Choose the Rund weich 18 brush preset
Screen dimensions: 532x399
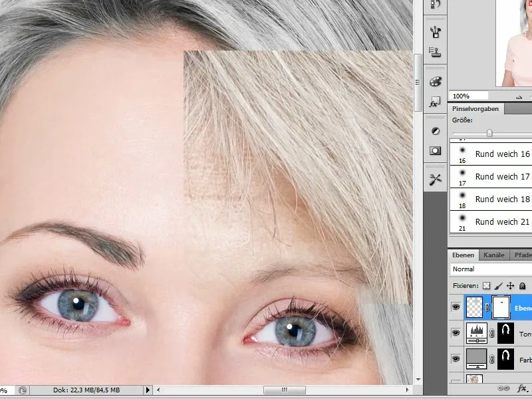coord(491,199)
